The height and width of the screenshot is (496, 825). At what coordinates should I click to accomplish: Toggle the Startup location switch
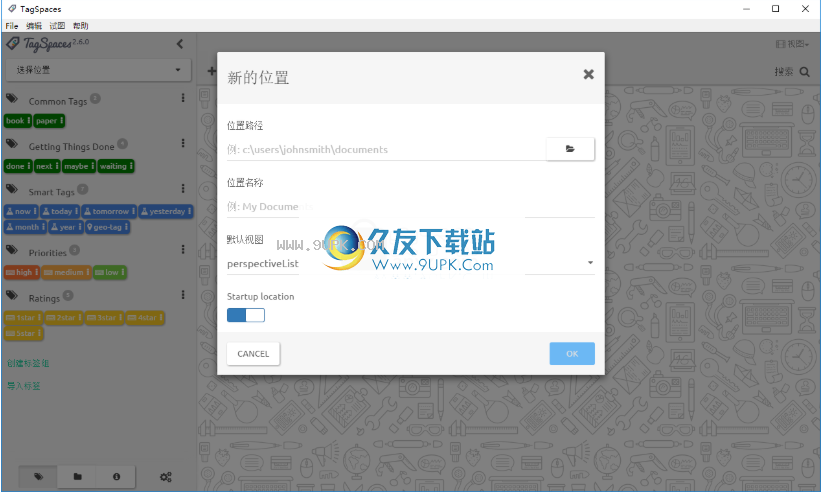[x=246, y=315]
